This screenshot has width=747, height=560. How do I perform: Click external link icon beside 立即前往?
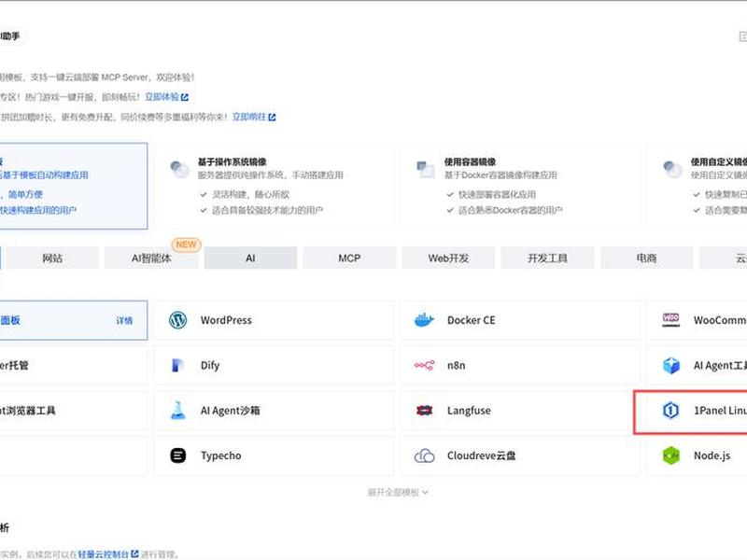coord(272,118)
